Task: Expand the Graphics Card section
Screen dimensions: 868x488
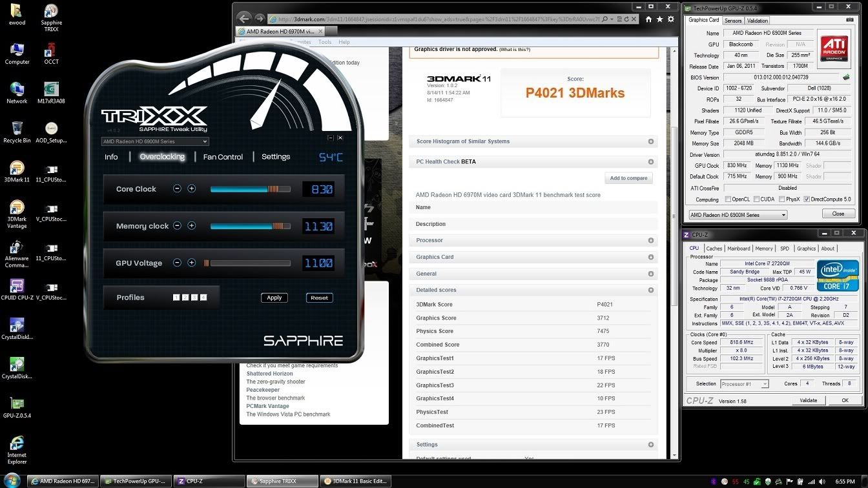Action: click(651, 257)
